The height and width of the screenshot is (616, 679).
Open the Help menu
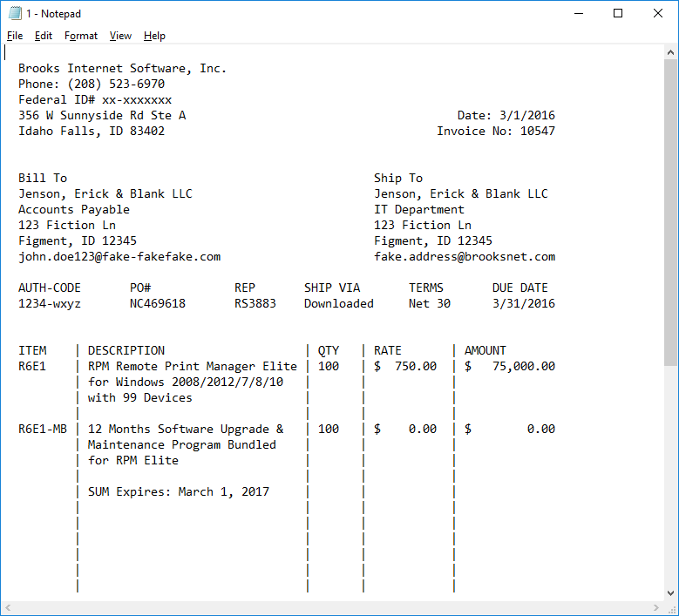154,36
